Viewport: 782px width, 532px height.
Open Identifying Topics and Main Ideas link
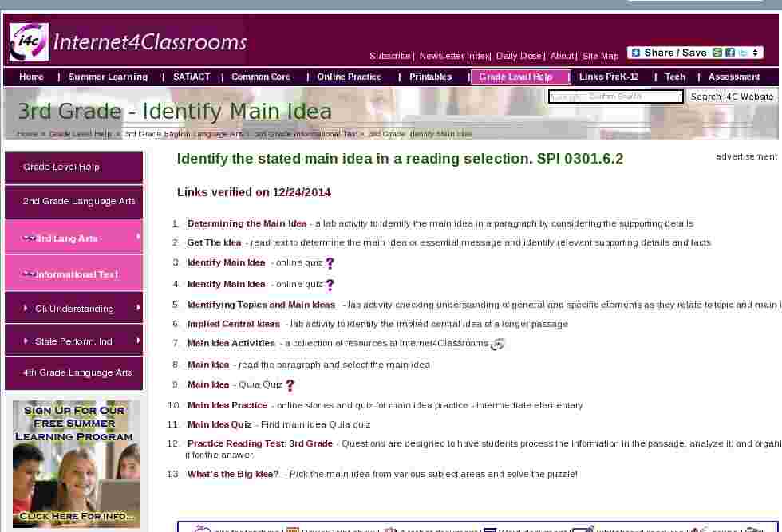262,305
